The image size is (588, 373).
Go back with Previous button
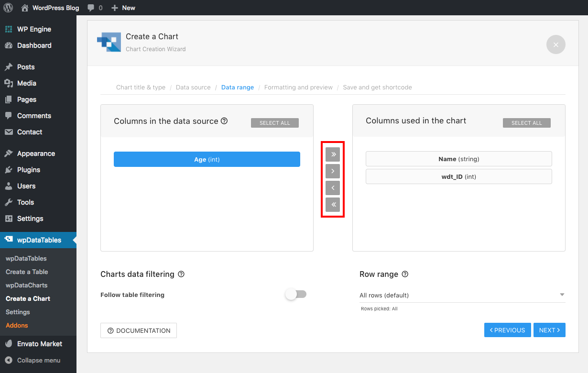point(508,330)
